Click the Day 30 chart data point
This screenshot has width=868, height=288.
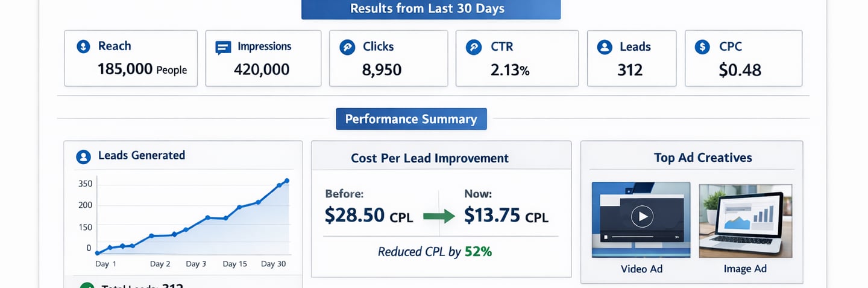(x=287, y=181)
